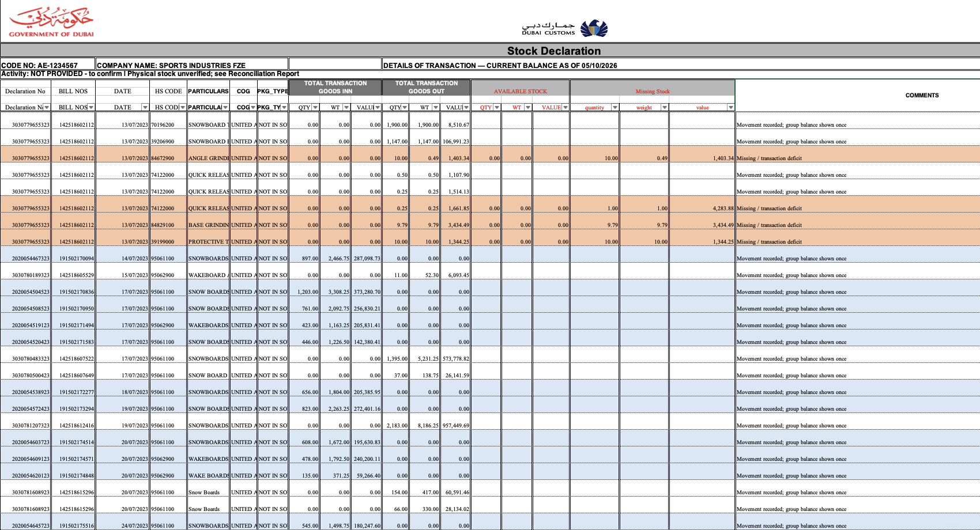This screenshot has width=980, height=530.
Task: Open the PARTICULARS filter dropdown
Action: point(225,107)
